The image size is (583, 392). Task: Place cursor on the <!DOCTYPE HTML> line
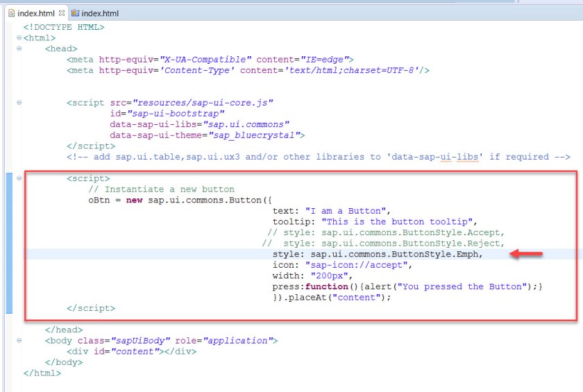[x=64, y=27]
